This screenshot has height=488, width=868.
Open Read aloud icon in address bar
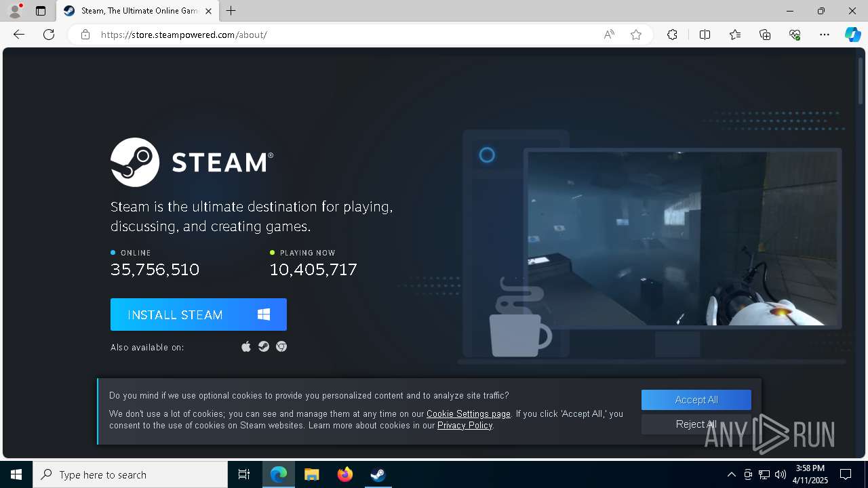[609, 35]
